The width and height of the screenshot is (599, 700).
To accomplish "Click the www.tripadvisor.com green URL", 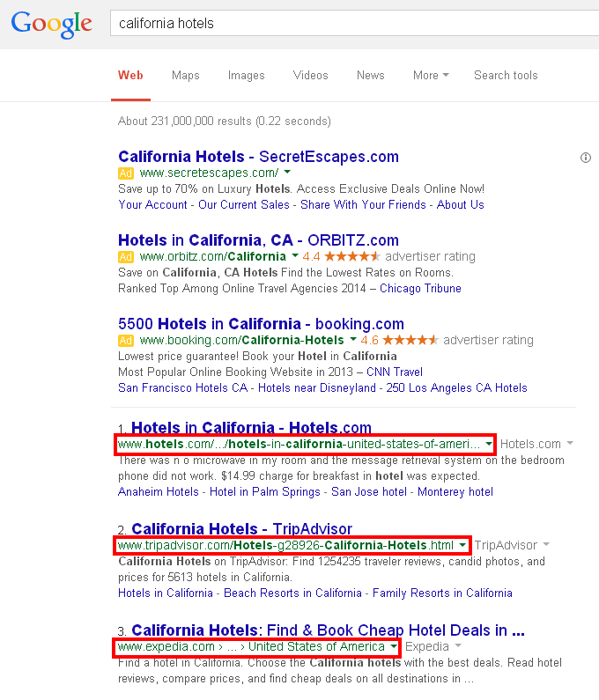I will tap(285, 545).
